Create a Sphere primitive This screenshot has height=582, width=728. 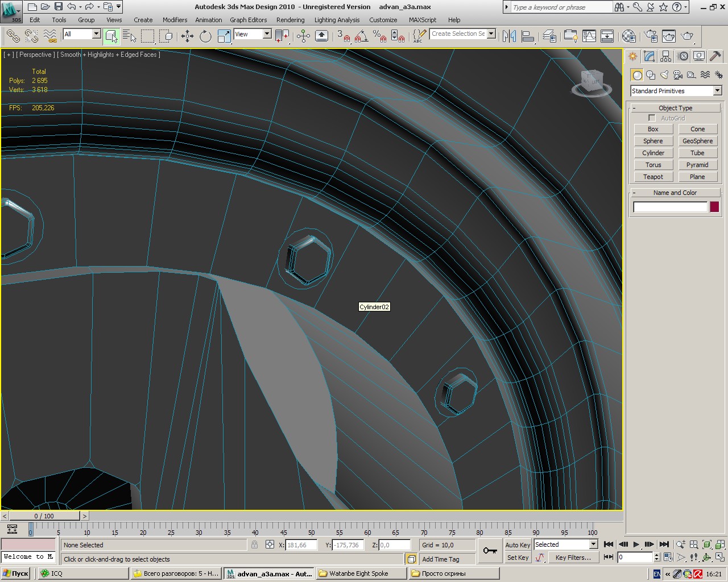pyautogui.click(x=653, y=141)
